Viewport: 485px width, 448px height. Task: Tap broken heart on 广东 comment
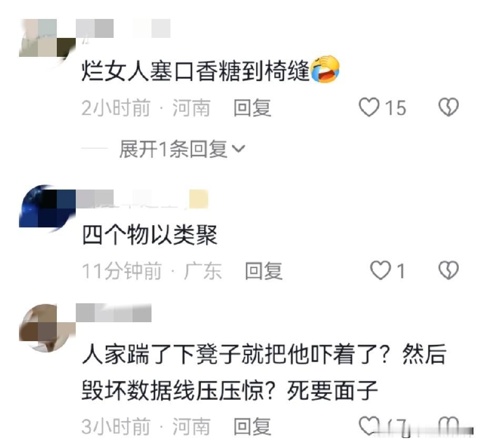449,270
